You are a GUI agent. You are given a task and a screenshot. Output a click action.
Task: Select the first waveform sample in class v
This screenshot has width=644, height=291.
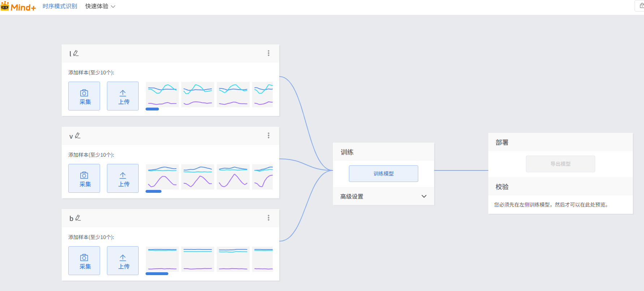click(162, 177)
